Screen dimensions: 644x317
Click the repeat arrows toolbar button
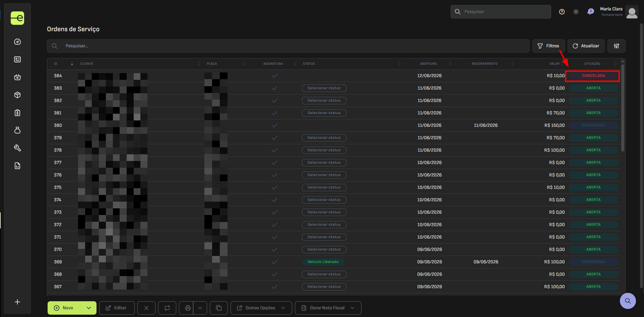[x=167, y=308]
